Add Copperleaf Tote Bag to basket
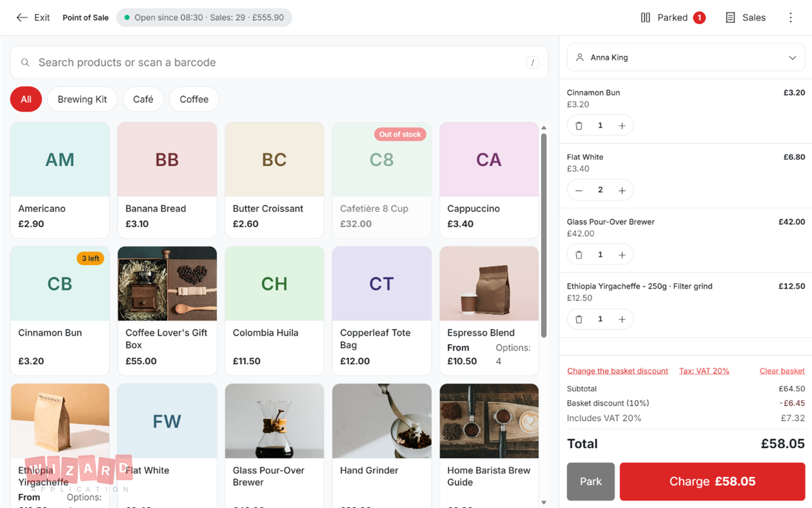This screenshot has height=508, width=812. tap(382, 311)
